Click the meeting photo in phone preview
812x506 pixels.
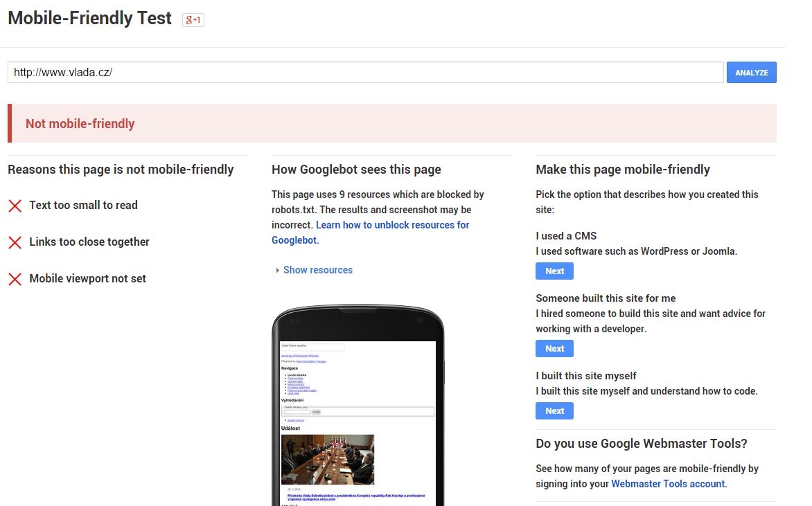pos(328,460)
